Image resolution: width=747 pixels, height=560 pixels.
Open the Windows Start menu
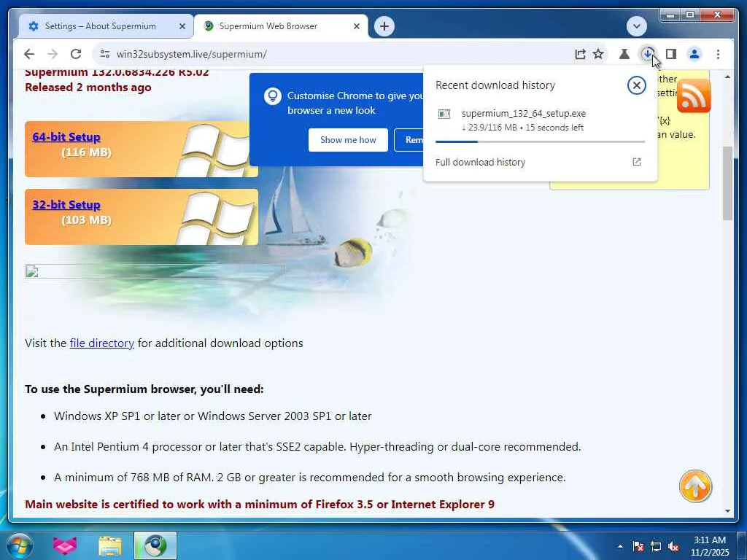[20, 545]
